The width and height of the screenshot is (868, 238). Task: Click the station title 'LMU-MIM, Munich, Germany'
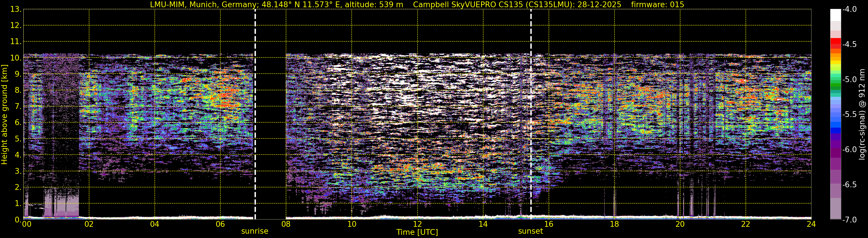(x=204, y=5)
